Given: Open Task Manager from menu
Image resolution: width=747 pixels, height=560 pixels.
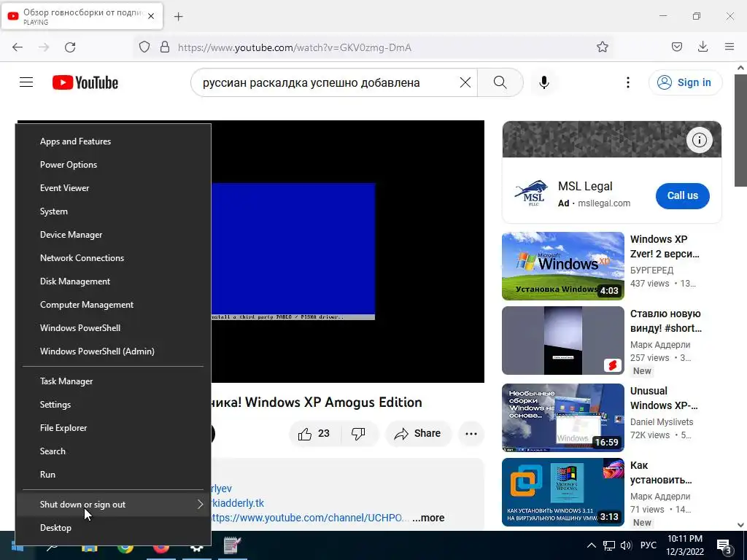Looking at the screenshot, I should (x=113, y=381).
